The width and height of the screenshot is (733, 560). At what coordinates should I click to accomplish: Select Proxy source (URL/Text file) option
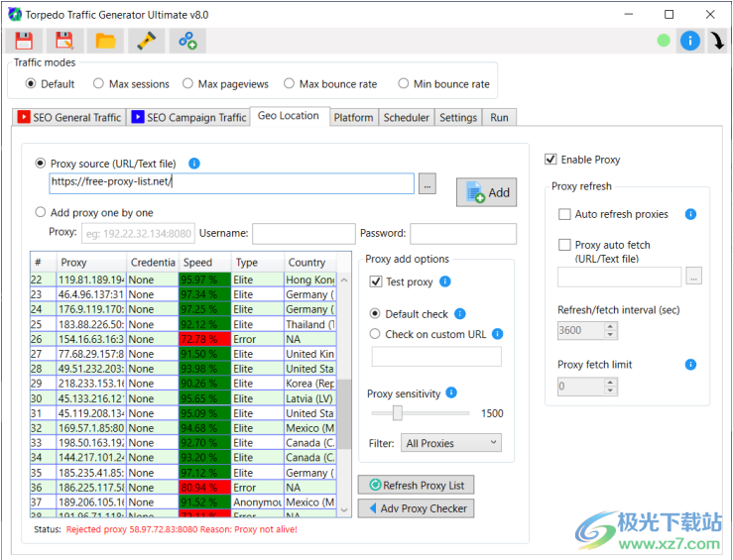(41, 164)
